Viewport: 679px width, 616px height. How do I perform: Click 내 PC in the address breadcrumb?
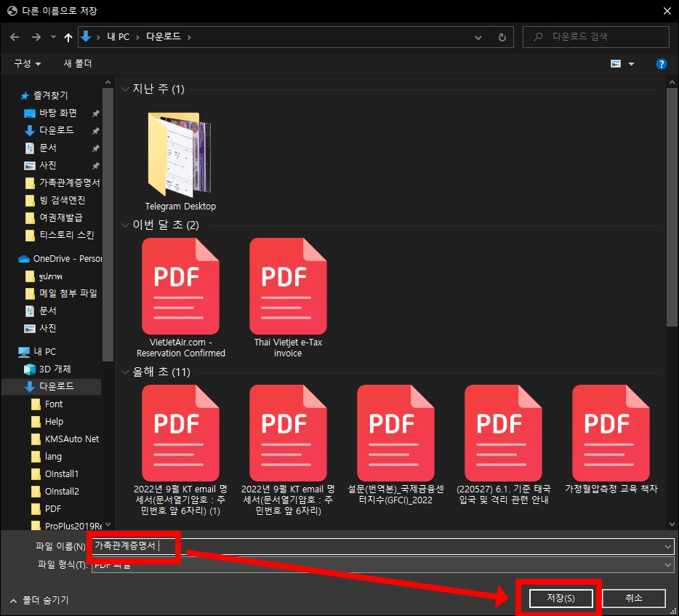point(118,37)
